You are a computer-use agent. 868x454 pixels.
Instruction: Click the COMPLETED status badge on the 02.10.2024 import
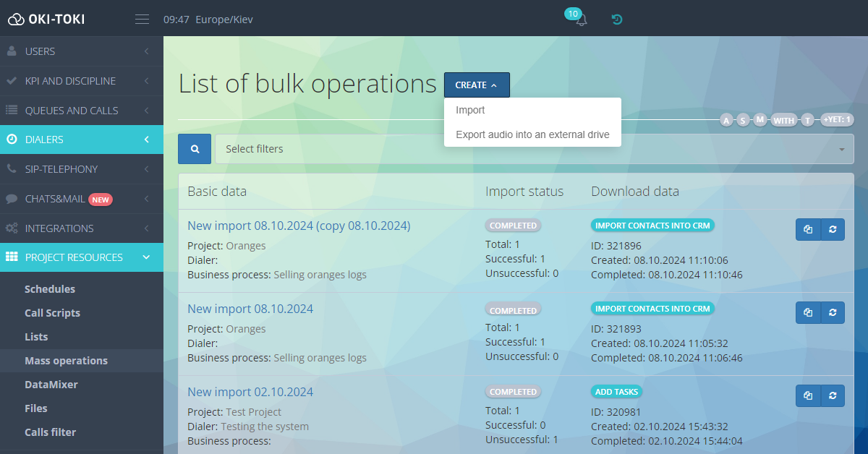coord(513,391)
